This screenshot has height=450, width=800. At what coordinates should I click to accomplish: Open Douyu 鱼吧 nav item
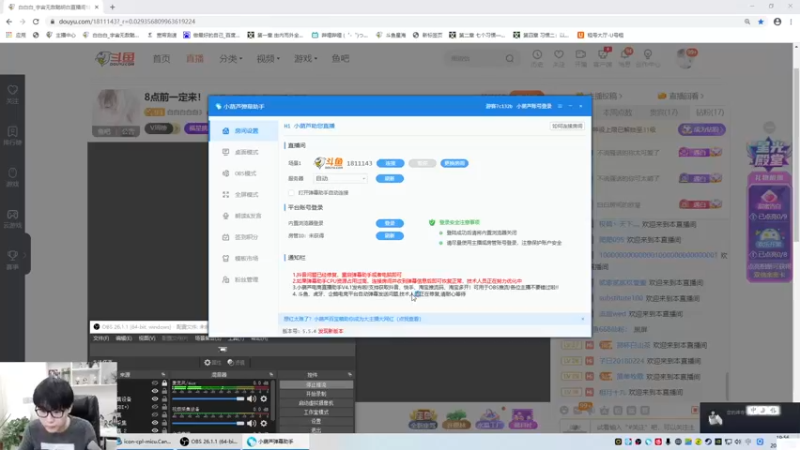[340, 59]
